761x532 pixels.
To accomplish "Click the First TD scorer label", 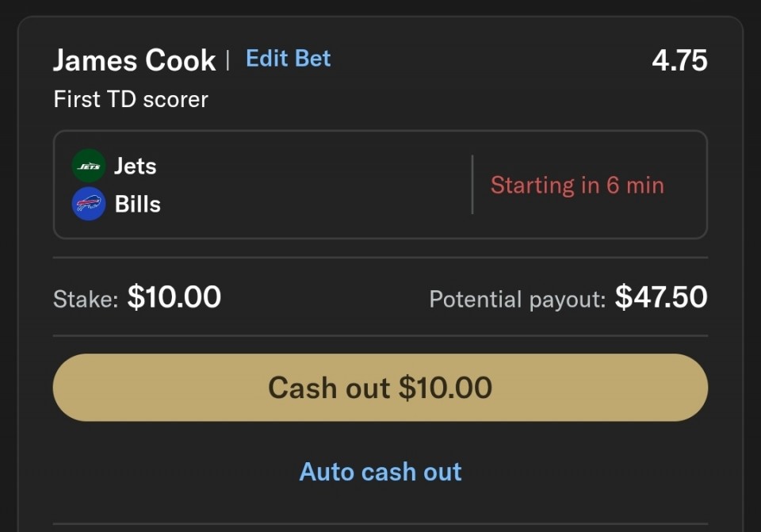I will [x=131, y=100].
